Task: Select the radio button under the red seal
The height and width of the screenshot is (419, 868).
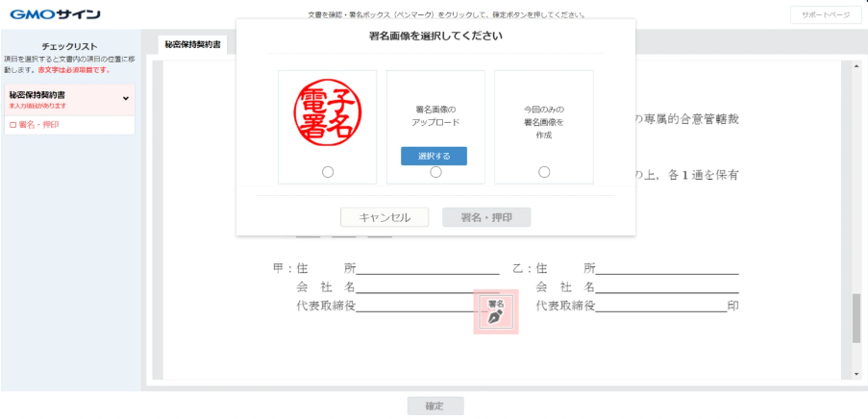Action: 328,172
